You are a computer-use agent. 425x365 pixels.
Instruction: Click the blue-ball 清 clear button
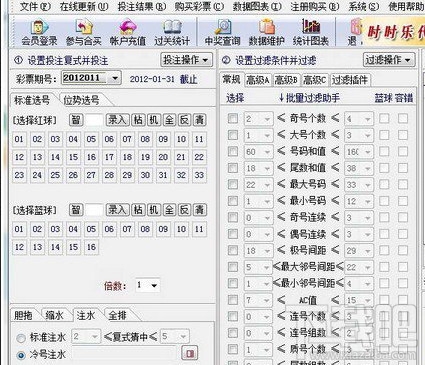[200, 210]
